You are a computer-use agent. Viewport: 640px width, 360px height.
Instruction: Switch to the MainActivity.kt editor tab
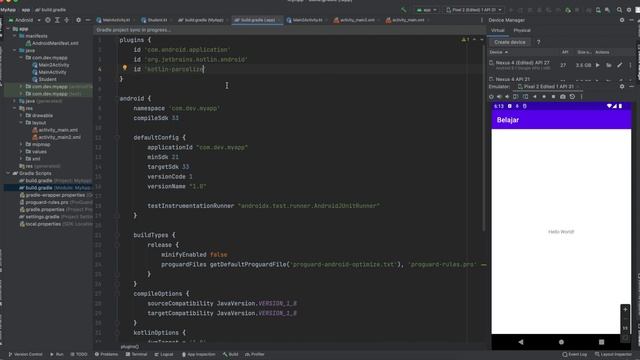114,20
